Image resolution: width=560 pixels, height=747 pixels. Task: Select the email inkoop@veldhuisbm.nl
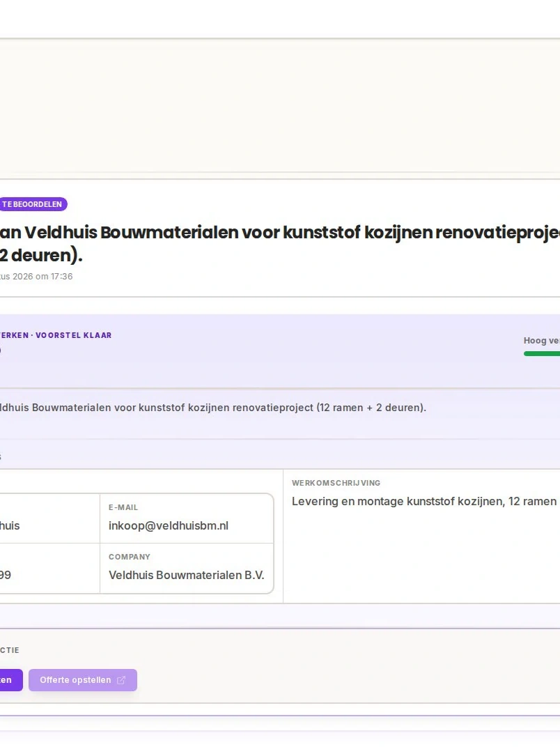pyautogui.click(x=169, y=525)
